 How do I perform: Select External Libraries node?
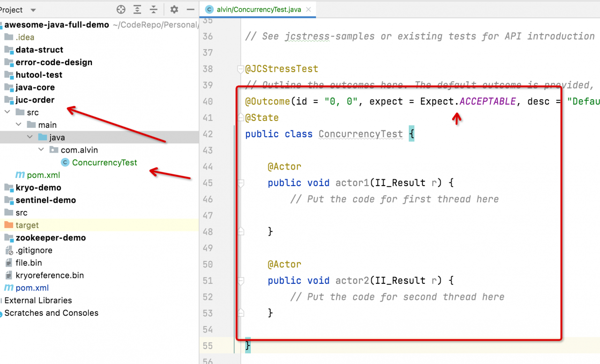tap(38, 301)
